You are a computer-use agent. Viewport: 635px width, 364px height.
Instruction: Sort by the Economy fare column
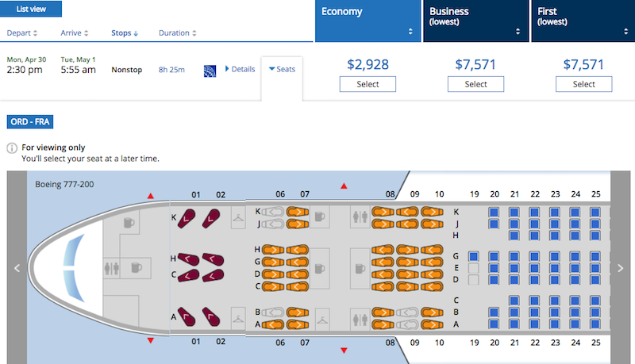click(368, 21)
